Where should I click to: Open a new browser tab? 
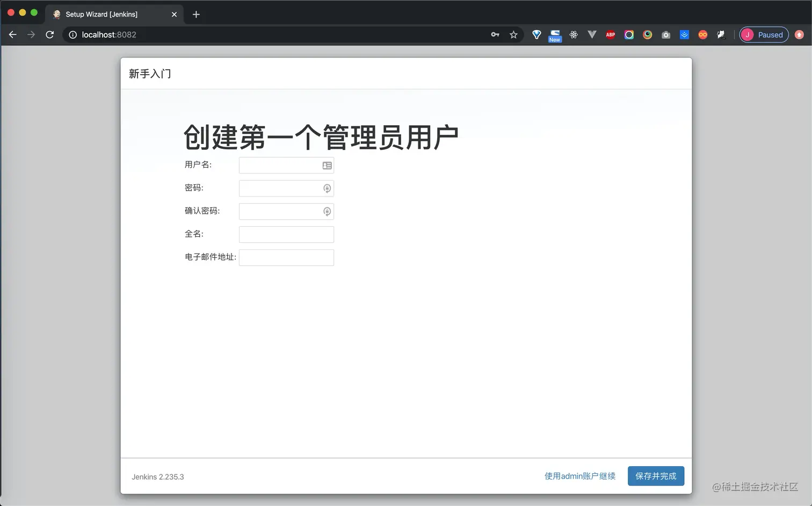(196, 15)
